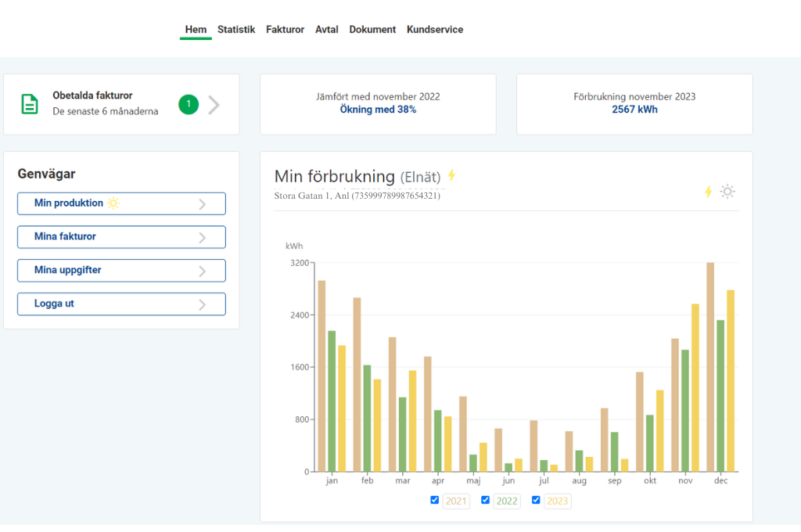
Task: Click the chevron icon in Logga ut
Action: [202, 304]
